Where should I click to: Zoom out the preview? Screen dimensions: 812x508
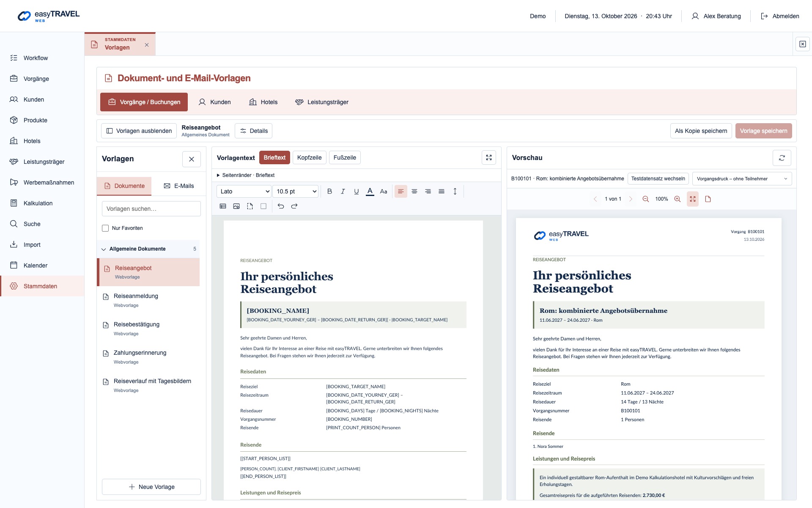point(646,199)
